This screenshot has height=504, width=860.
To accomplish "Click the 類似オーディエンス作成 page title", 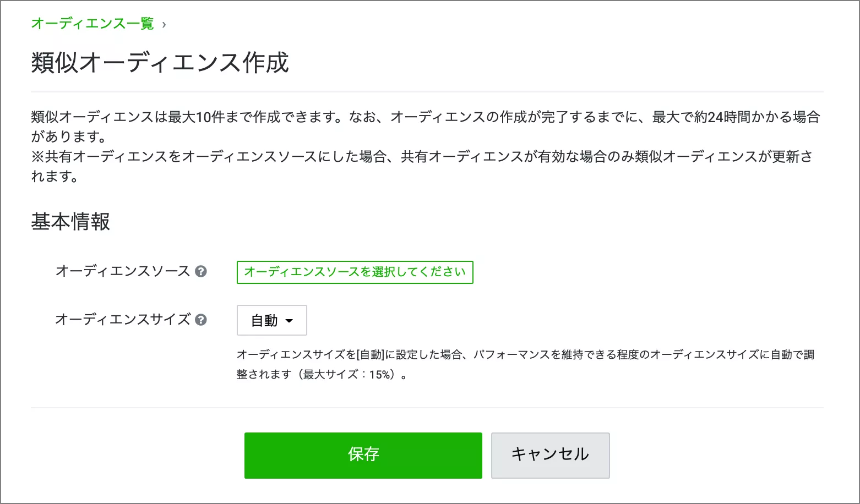I will click(x=160, y=63).
